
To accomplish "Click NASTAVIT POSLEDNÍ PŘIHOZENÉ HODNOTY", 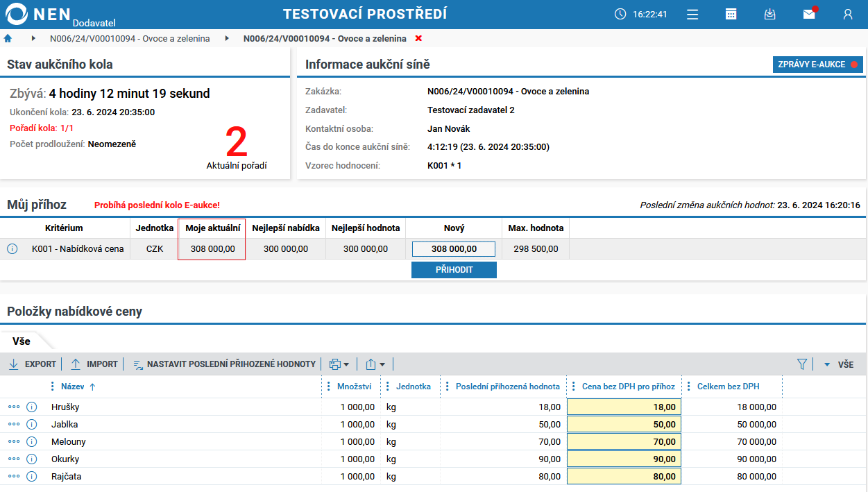I will tap(224, 364).
